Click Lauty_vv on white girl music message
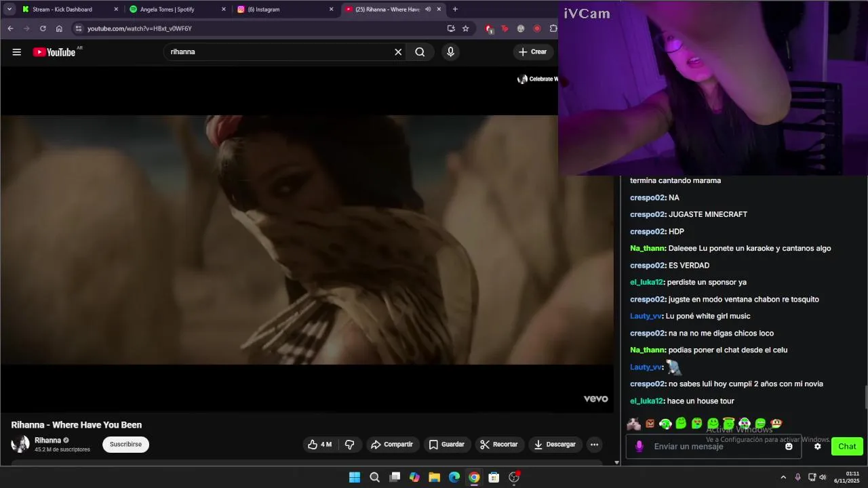Screen dimensions: 868x488 (x=646, y=317)
